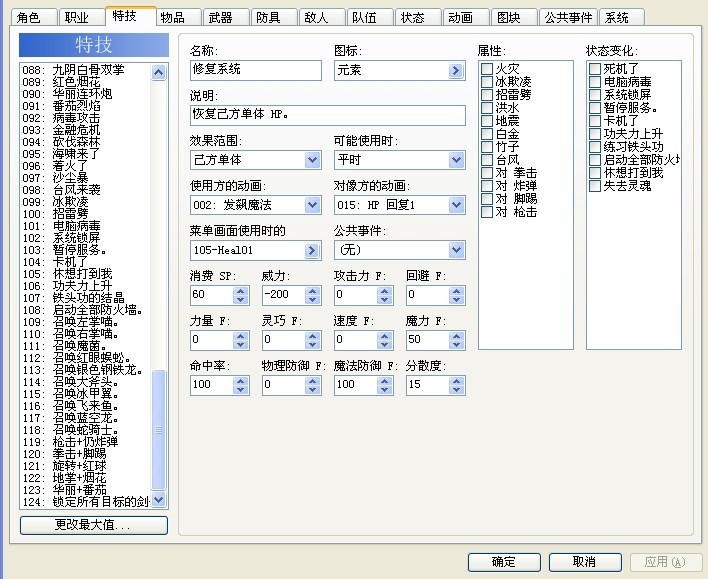
Task: Open the 可能使用时 dropdown showing 平时
Action: tap(456, 160)
